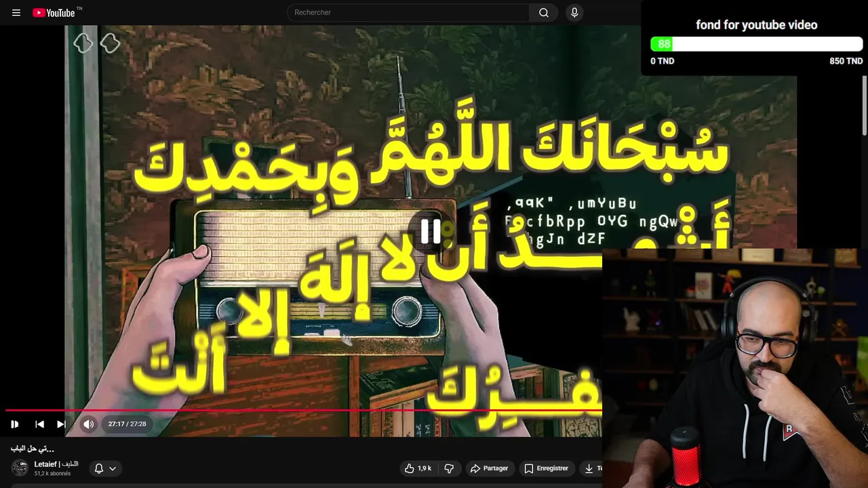Skip to the next video
Screen dimensions: 868x488
[61, 424]
